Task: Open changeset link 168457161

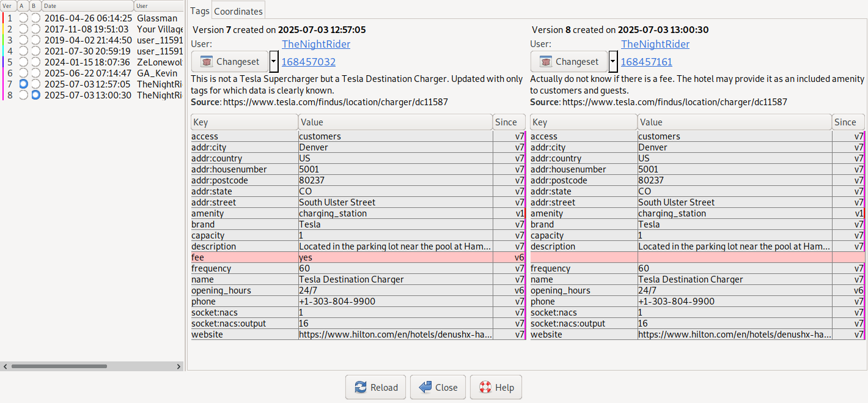Action: coord(648,62)
